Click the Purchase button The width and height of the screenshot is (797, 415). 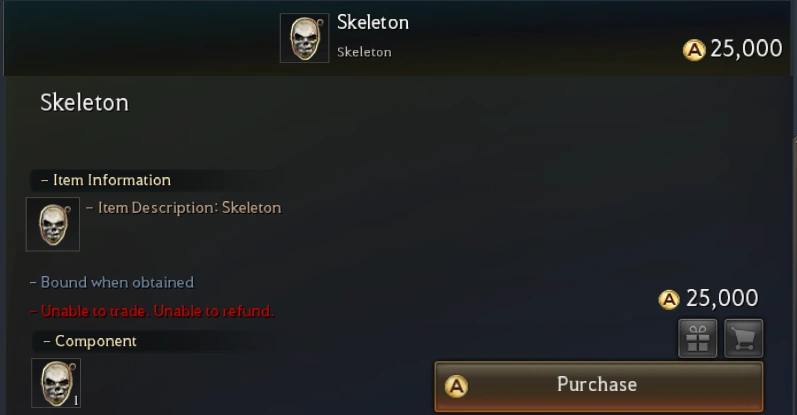(599, 386)
